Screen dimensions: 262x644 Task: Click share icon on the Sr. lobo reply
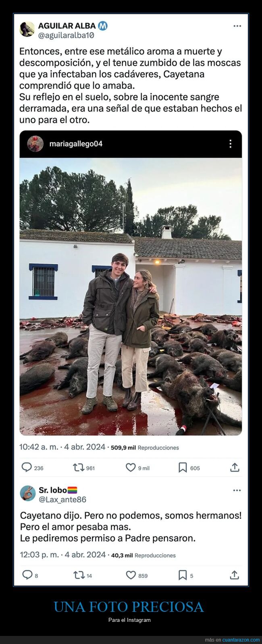(235, 575)
